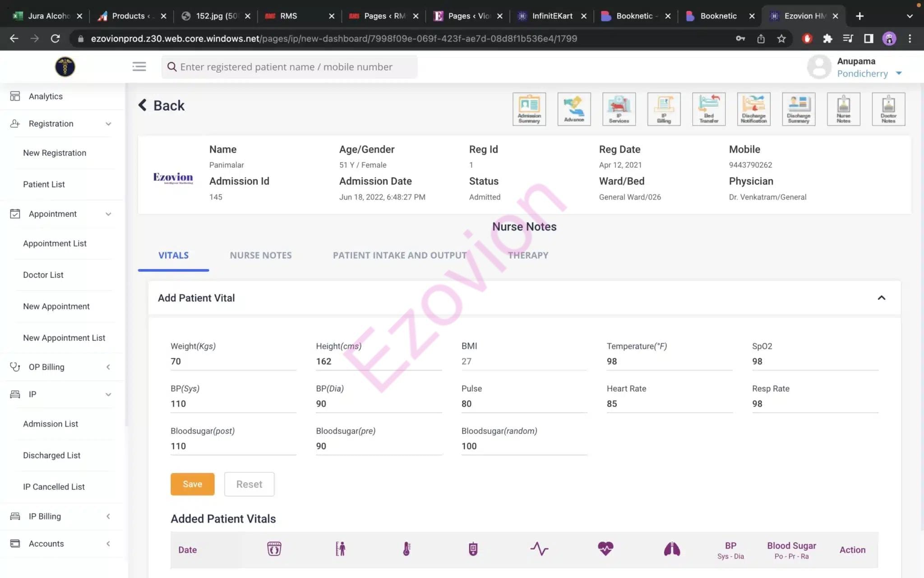The height and width of the screenshot is (578, 924).
Task: Open the Pondicherry user dropdown
Action: point(898,73)
